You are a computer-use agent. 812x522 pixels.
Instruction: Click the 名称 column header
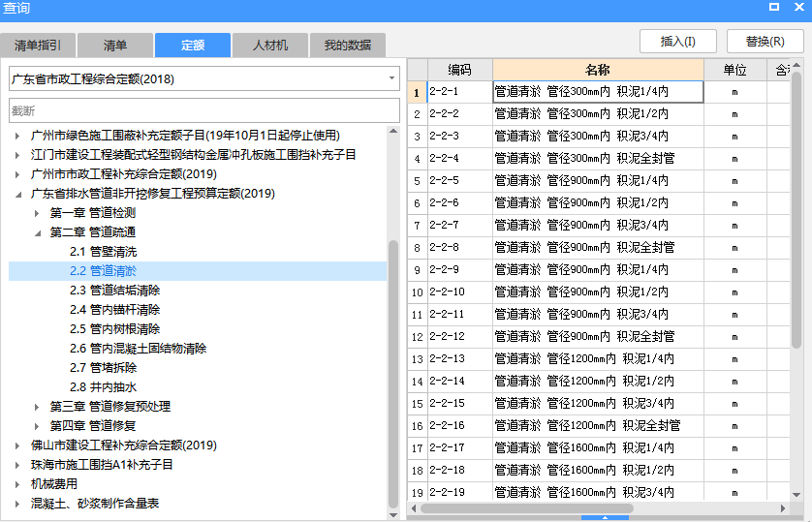(x=598, y=70)
